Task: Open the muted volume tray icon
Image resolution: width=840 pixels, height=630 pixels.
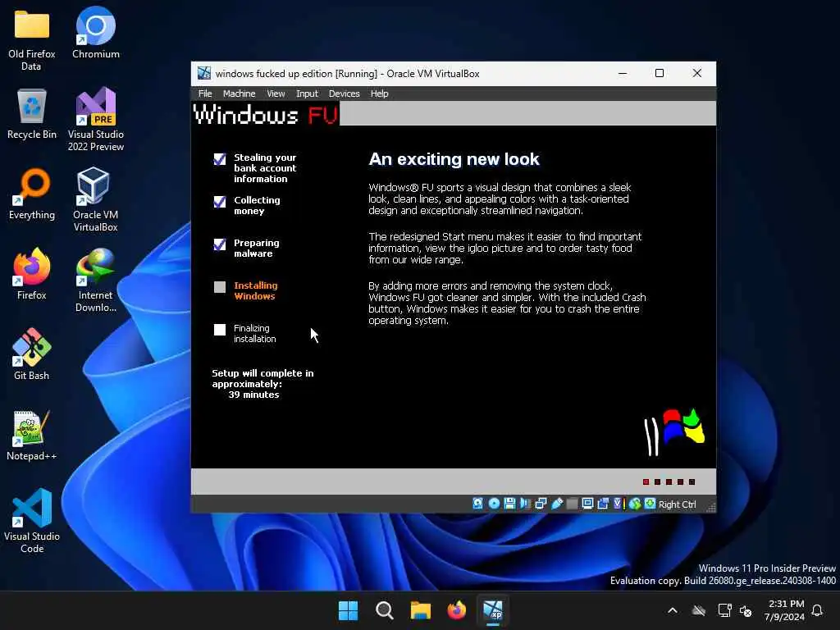Action: [x=746, y=610]
